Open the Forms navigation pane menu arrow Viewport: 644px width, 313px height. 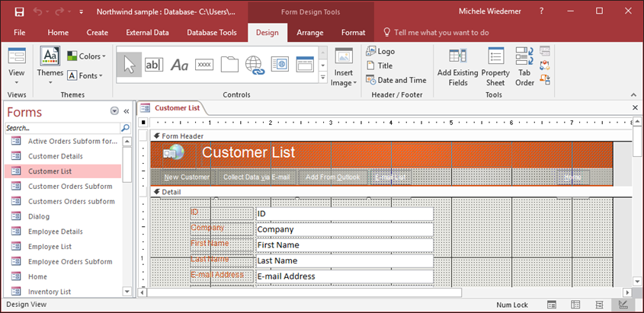(114, 111)
